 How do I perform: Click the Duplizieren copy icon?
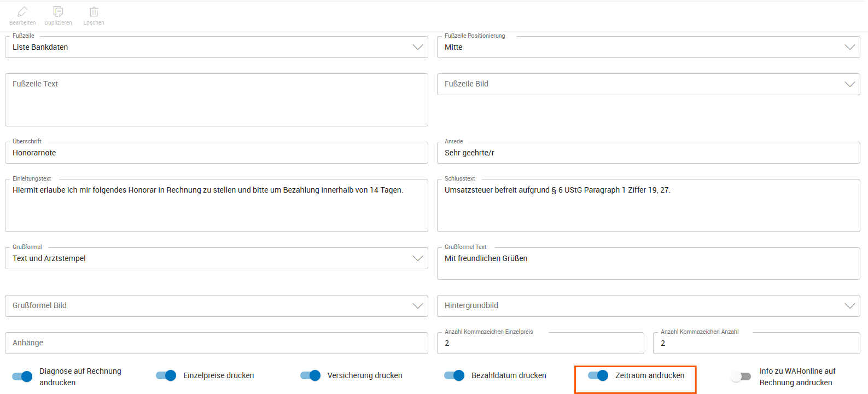(x=58, y=11)
